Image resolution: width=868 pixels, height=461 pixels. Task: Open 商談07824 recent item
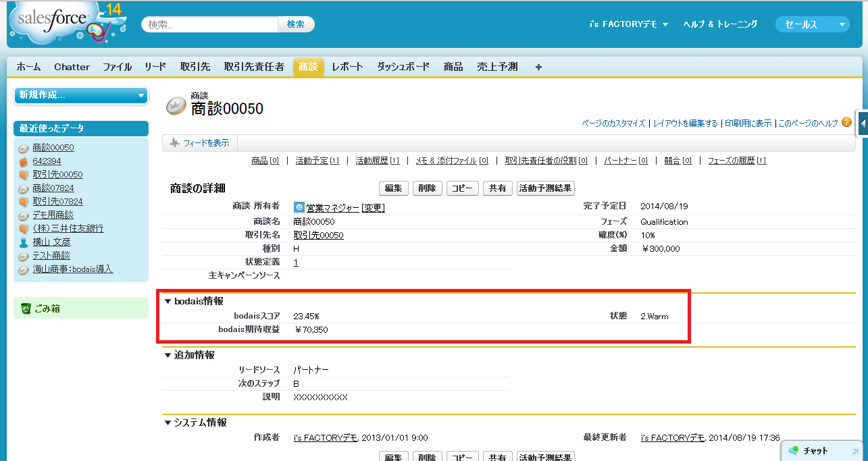pos(53,188)
